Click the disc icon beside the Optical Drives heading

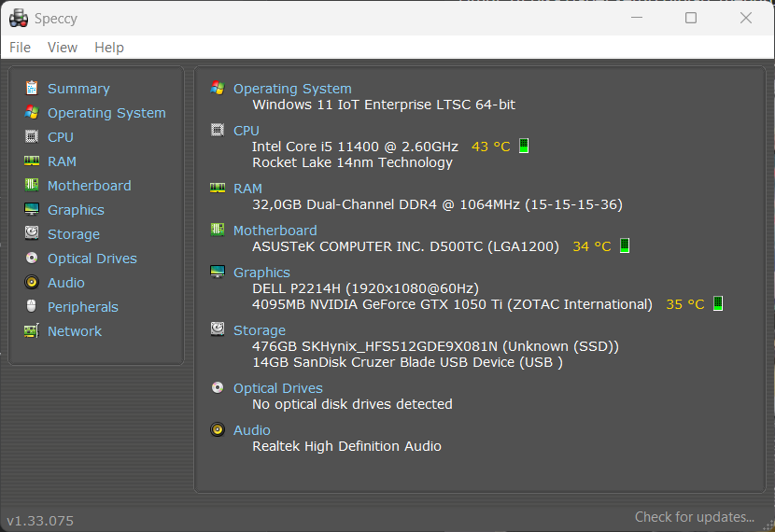click(218, 387)
